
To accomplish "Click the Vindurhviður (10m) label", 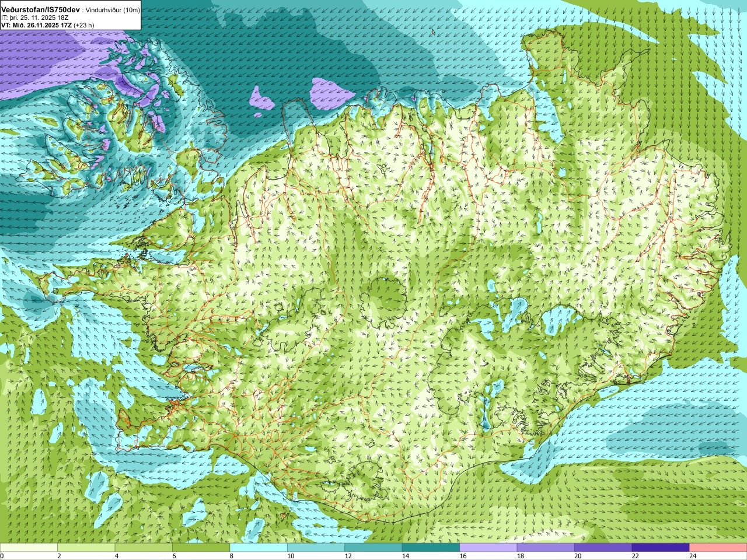I will pyautogui.click(x=113, y=10).
